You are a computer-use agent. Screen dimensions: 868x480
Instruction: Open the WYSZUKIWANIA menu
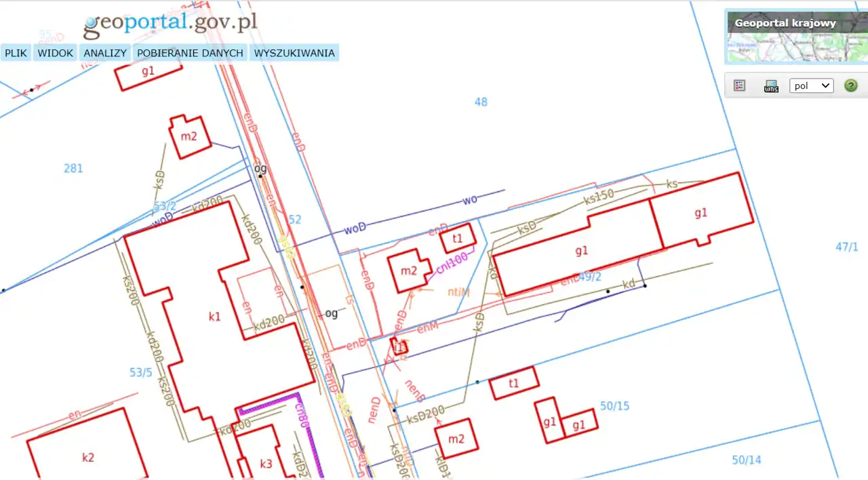(x=294, y=53)
